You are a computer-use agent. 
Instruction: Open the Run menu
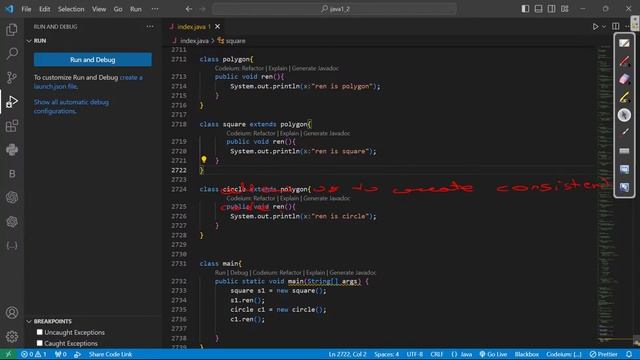point(136,9)
